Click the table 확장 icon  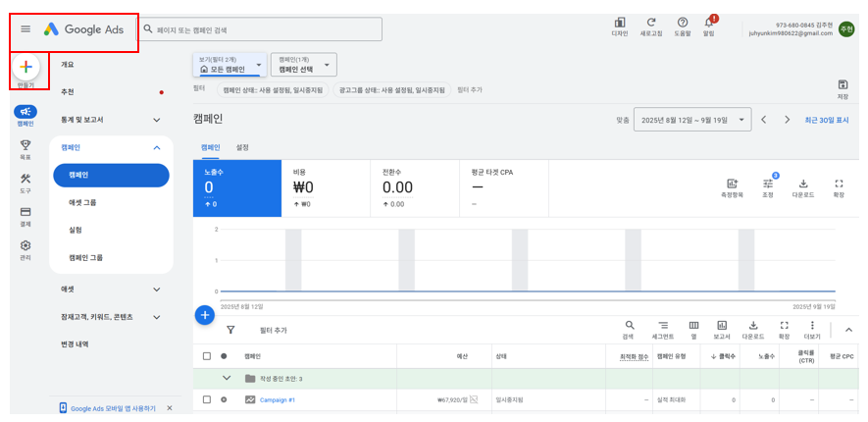pos(784,325)
